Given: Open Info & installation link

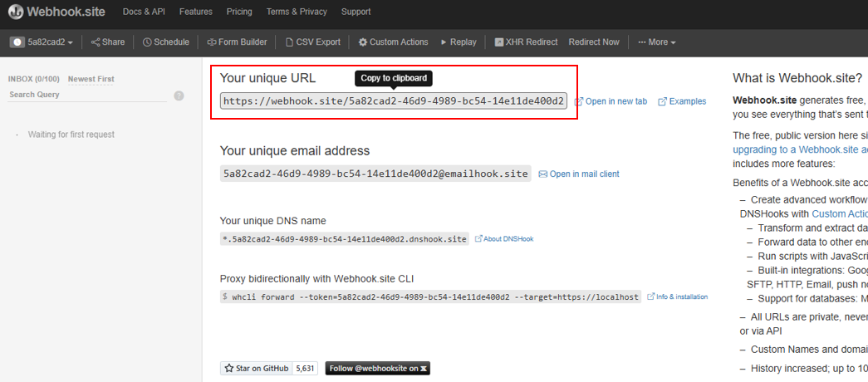Looking at the screenshot, I should [678, 296].
